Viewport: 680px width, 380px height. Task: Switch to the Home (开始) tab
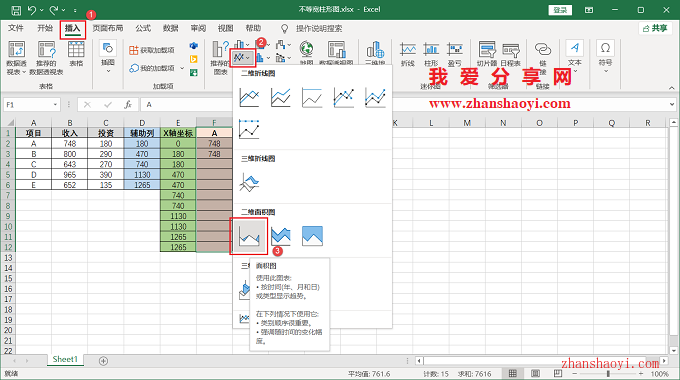point(45,28)
